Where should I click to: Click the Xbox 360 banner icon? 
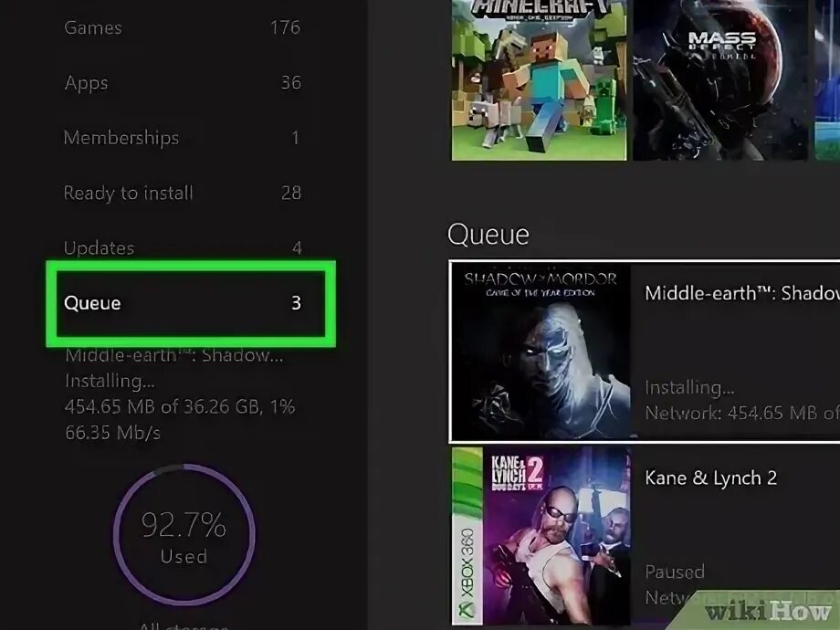click(x=467, y=536)
